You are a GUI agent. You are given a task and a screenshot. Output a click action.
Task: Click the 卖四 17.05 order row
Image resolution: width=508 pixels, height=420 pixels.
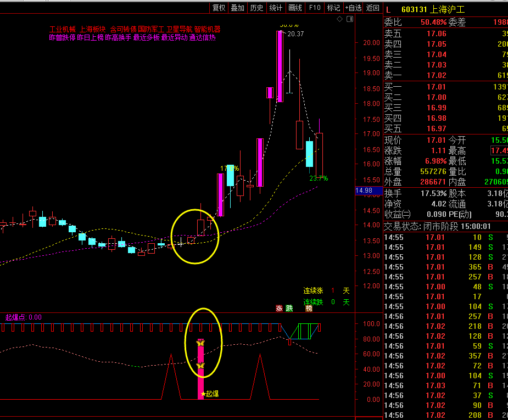tap(446, 44)
